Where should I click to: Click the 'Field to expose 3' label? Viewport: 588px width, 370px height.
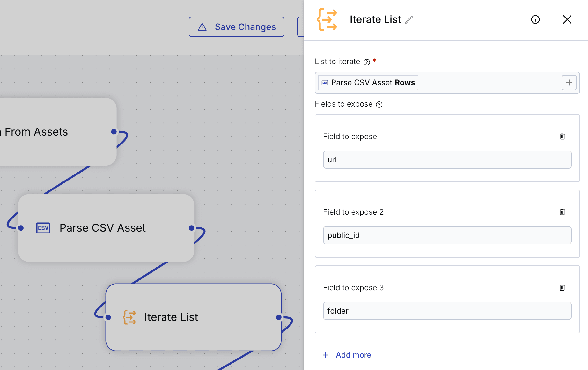[353, 288]
